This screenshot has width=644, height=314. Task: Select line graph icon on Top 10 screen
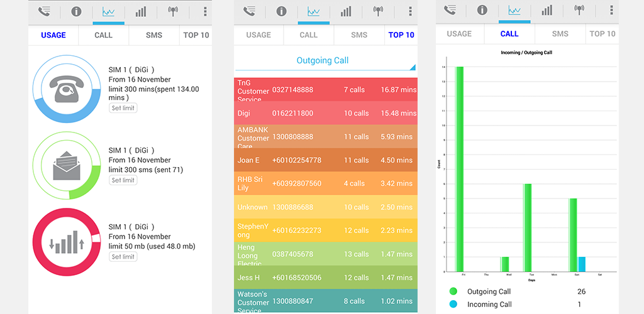coord(313,12)
